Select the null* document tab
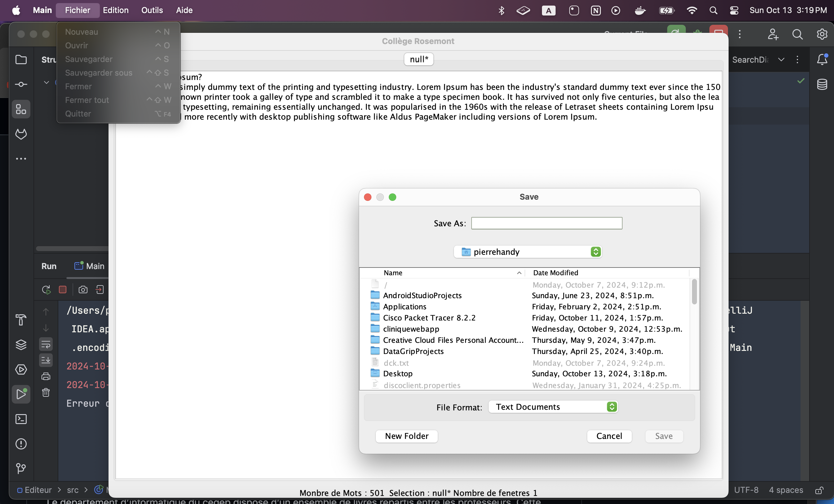 pyautogui.click(x=419, y=59)
